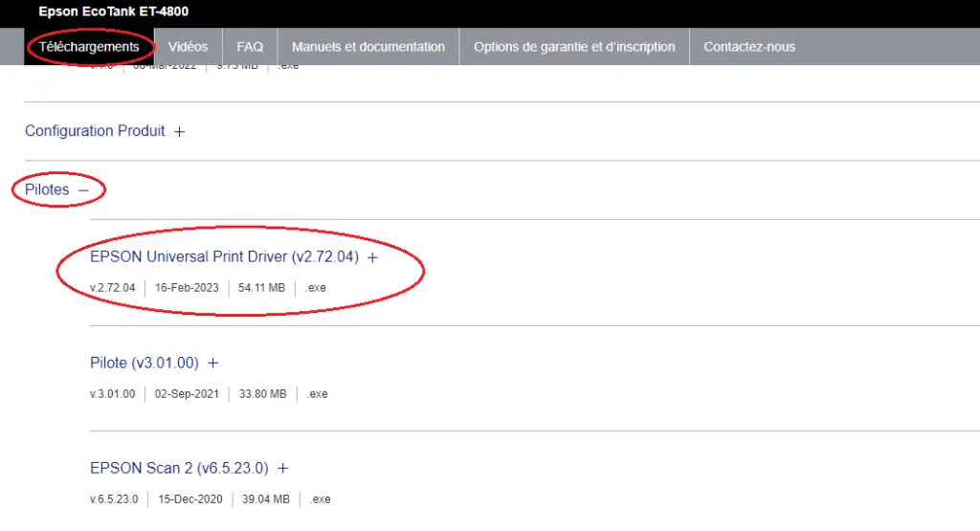980x531 pixels.
Task: Click .exe label of Universal Print Driver
Action: point(316,288)
